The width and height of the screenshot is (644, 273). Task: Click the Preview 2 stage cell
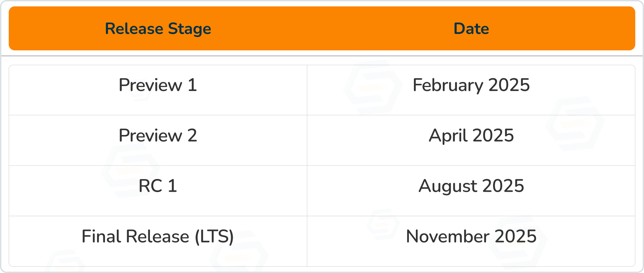coord(158,135)
